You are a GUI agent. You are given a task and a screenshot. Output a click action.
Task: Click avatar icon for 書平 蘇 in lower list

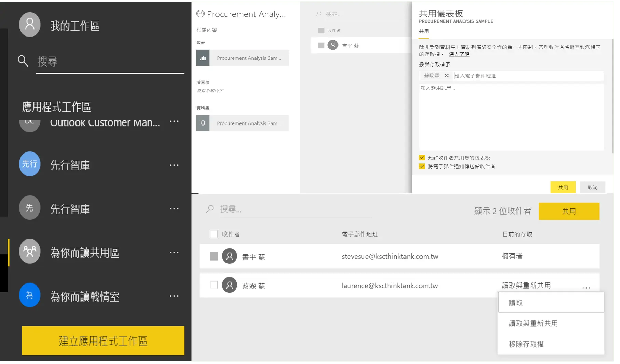click(x=230, y=257)
